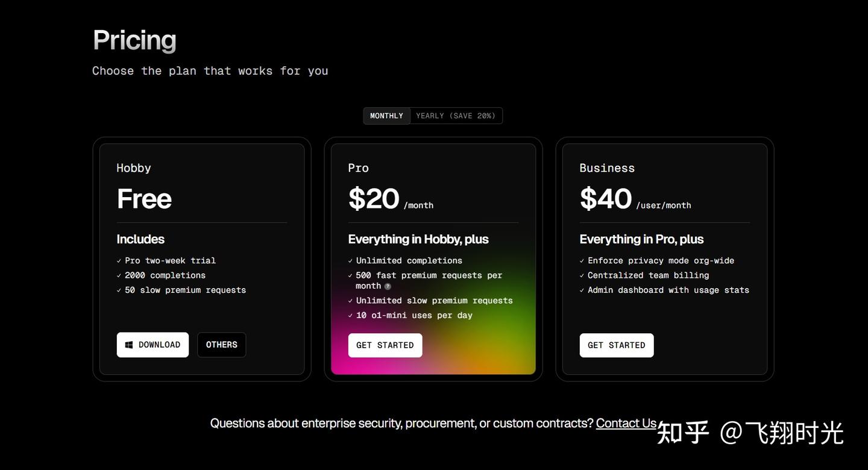Click the Pricing page heading

point(134,40)
